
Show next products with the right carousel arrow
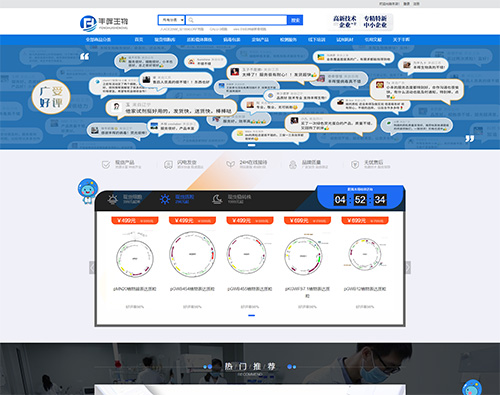coord(407,268)
